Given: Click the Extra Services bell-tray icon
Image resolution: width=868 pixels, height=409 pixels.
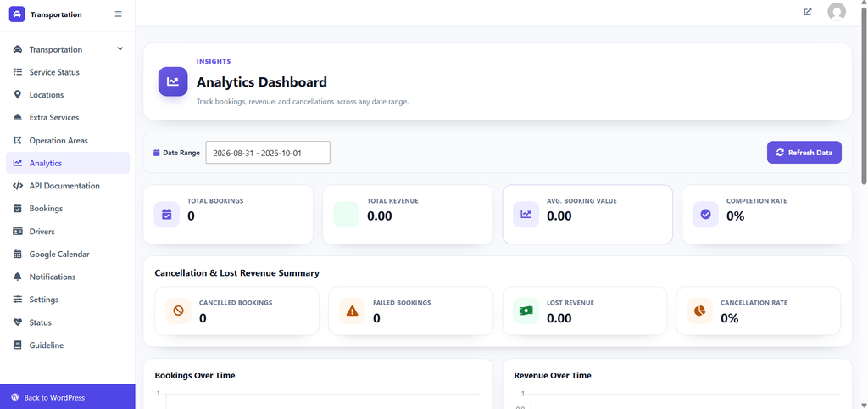Looking at the screenshot, I should 18,117.
